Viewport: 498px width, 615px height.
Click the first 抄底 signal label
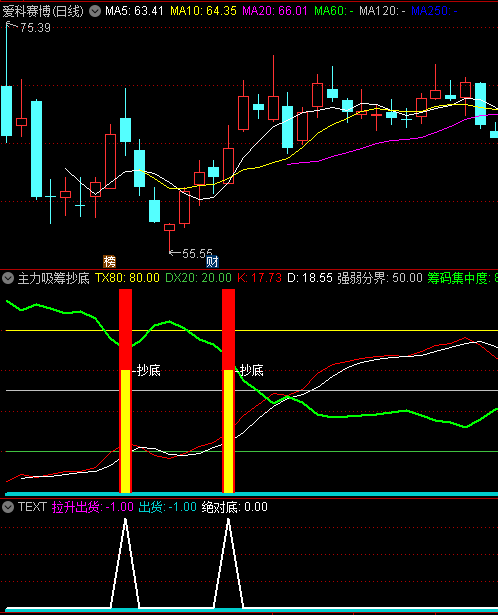pos(149,370)
